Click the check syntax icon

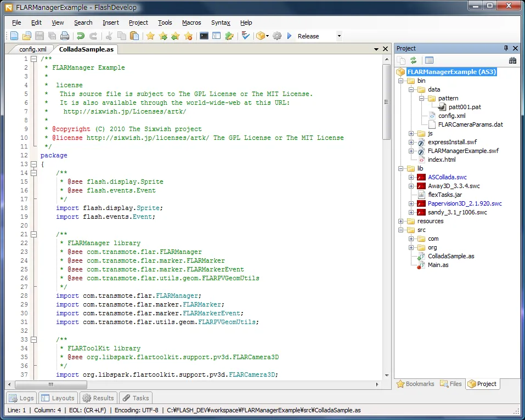click(245, 36)
